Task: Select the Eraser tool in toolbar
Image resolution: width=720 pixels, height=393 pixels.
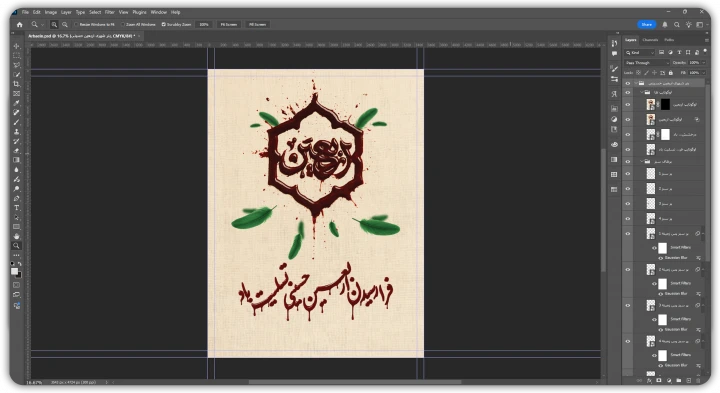Action: coord(17,151)
